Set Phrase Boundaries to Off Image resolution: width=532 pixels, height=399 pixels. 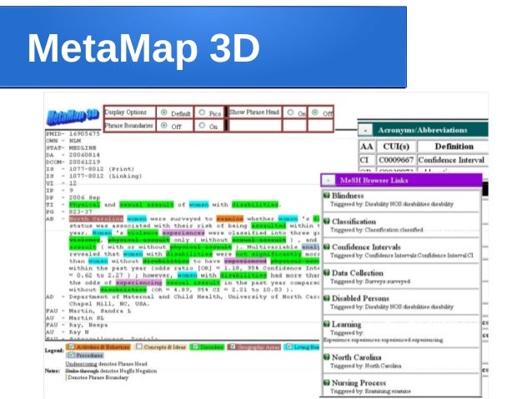pyautogui.click(x=164, y=126)
